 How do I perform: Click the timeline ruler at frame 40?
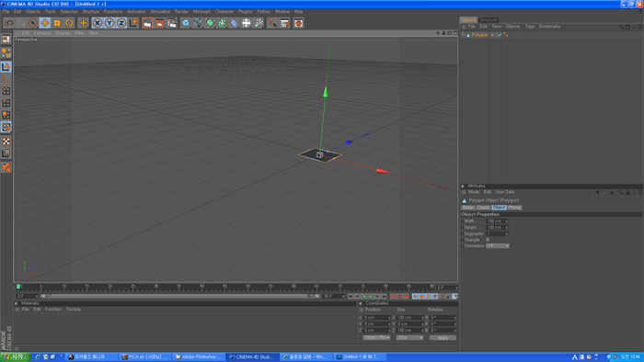point(201,287)
